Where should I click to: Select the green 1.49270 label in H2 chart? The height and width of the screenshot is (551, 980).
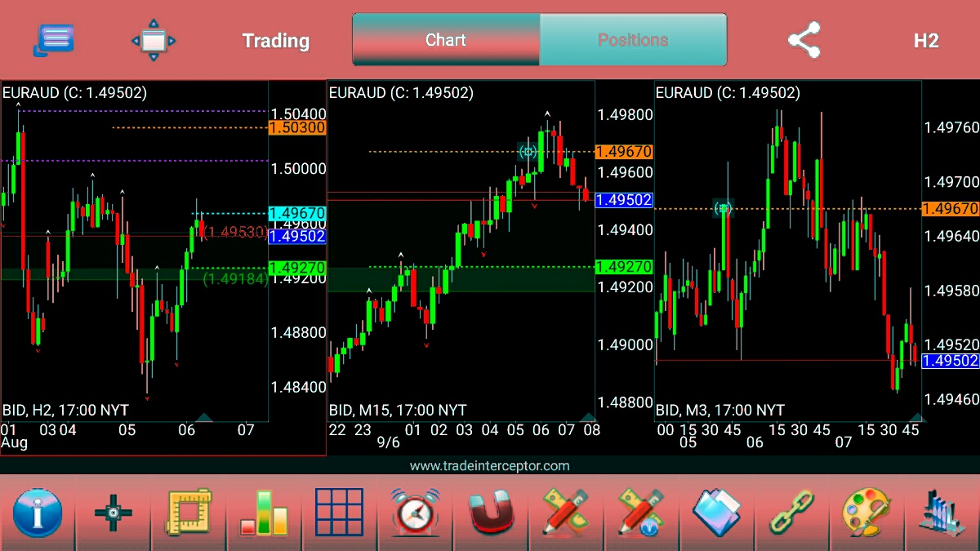tap(297, 267)
